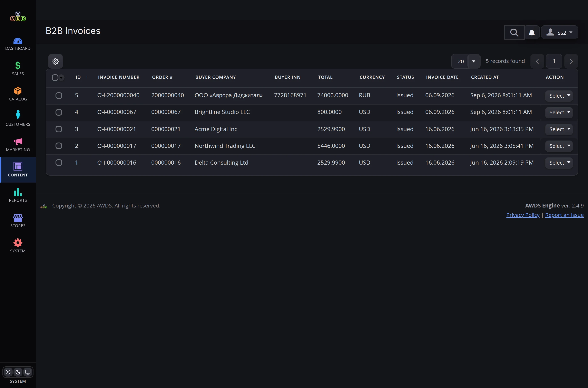Open the Content section
This screenshot has width=588, height=388.
(18, 170)
